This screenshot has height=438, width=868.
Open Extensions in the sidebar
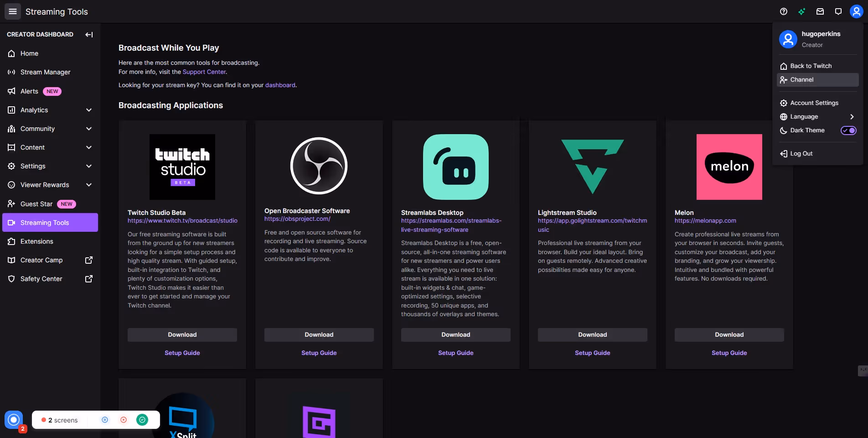pyautogui.click(x=50, y=241)
